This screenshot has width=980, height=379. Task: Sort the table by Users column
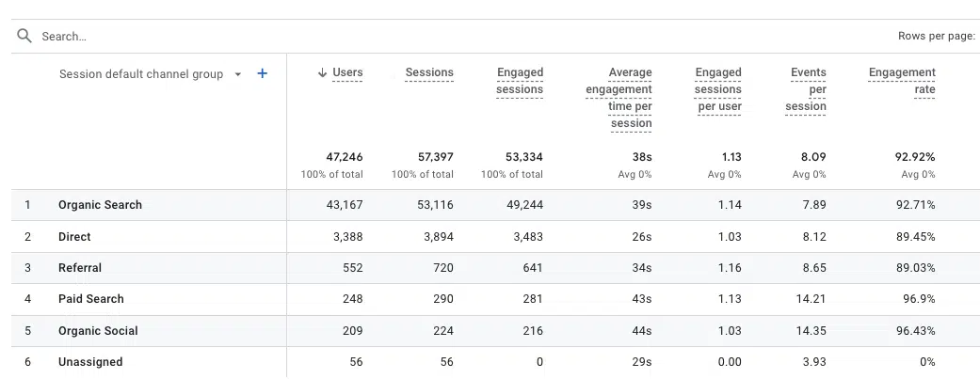(347, 72)
